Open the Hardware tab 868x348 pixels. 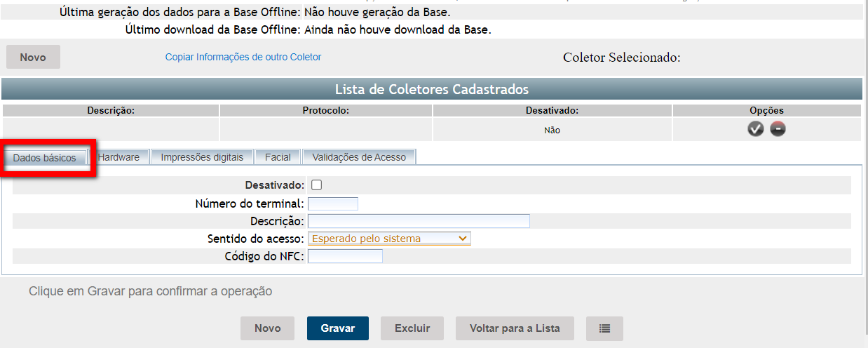pyautogui.click(x=118, y=157)
